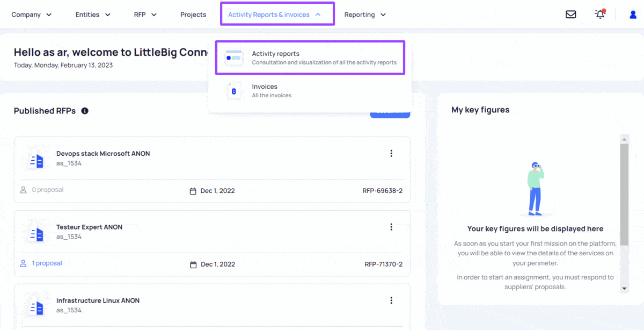This screenshot has height=330, width=644.
Task: Click the person icon beside 0 proposal
Action: pyautogui.click(x=23, y=190)
